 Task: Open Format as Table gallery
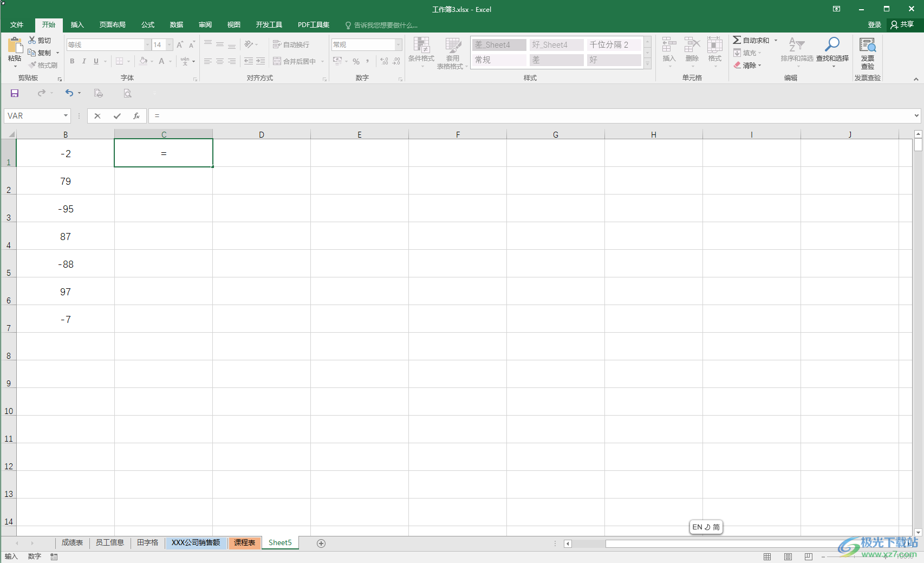(x=452, y=53)
